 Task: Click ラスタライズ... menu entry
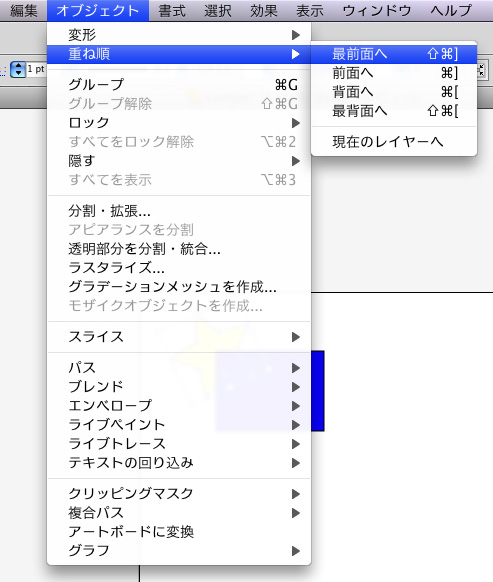[179, 268]
